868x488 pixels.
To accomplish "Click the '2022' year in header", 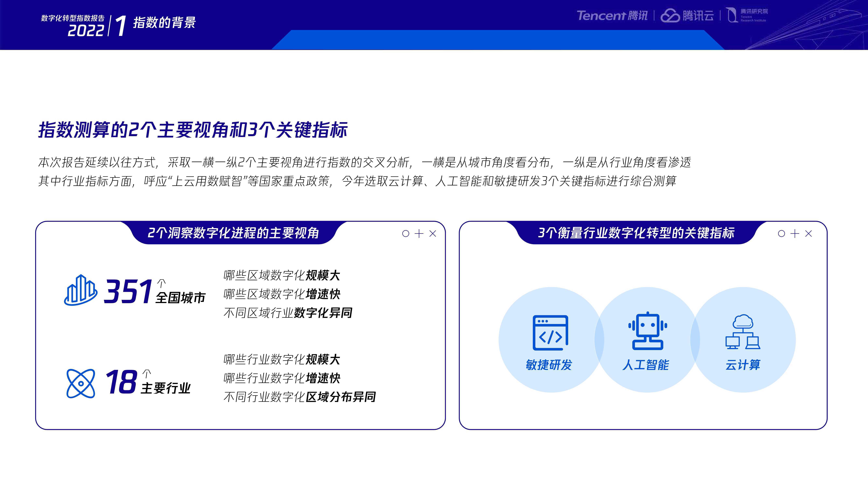I will point(86,31).
